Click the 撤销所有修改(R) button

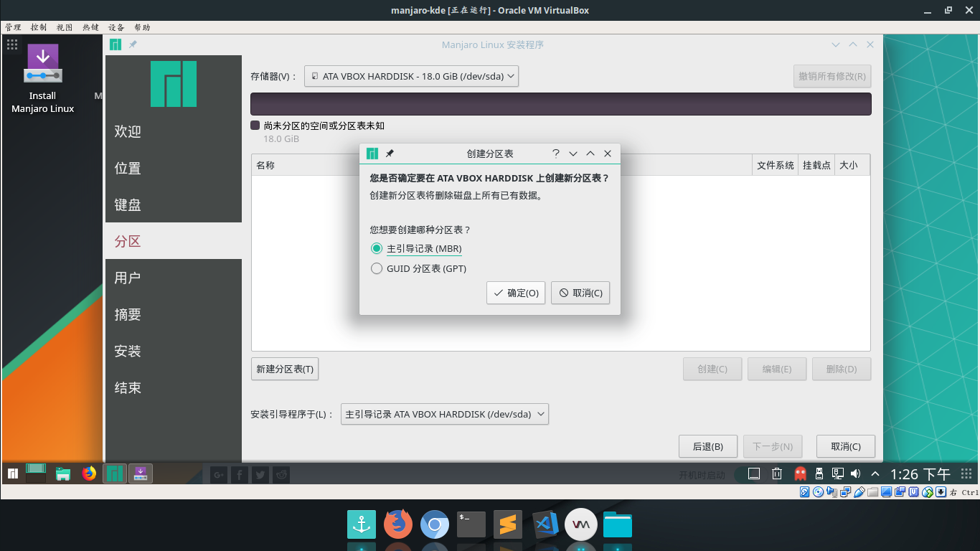(x=832, y=76)
